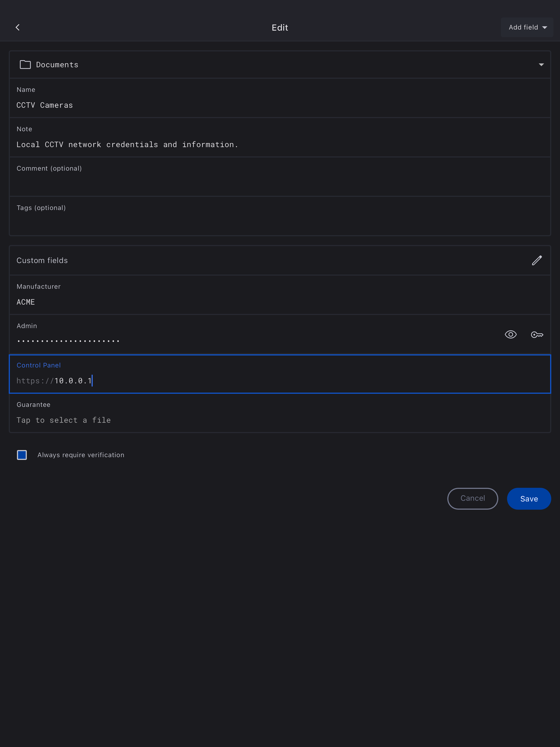Toggle Always require verification checkbox
Screen dimensions: 560x747
(22, 455)
